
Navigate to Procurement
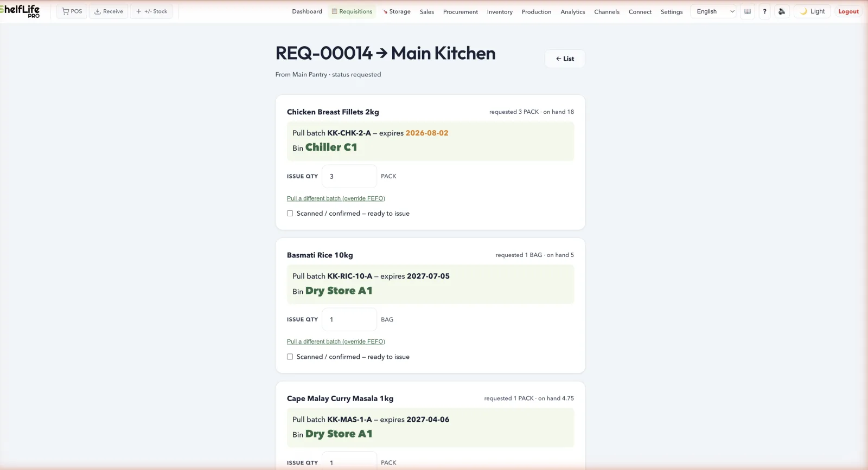click(x=461, y=11)
